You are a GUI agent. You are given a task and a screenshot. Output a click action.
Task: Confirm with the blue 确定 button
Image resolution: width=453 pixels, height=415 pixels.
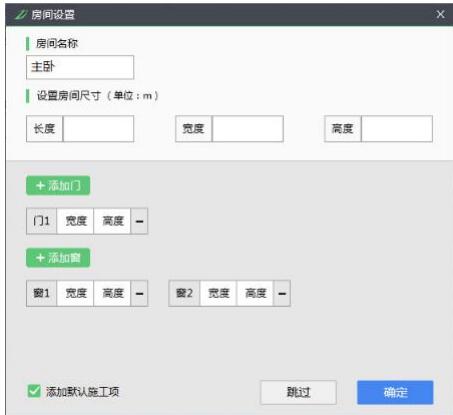coord(395,392)
